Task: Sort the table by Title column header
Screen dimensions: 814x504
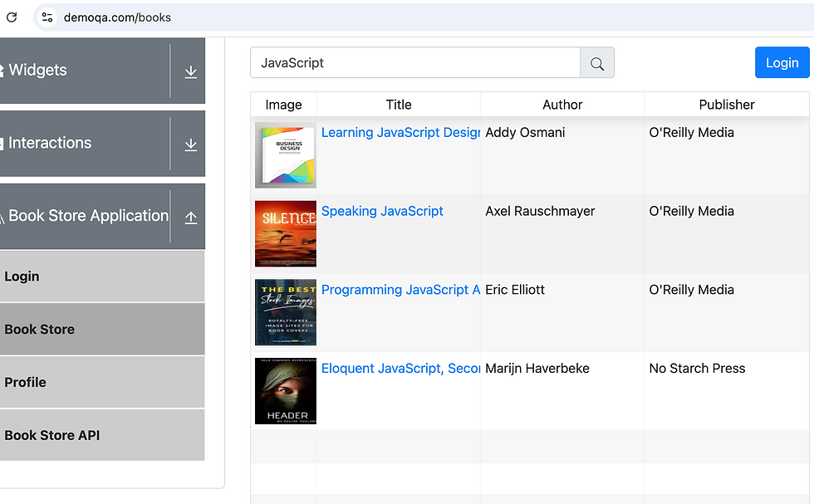Action: [x=399, y=105]
